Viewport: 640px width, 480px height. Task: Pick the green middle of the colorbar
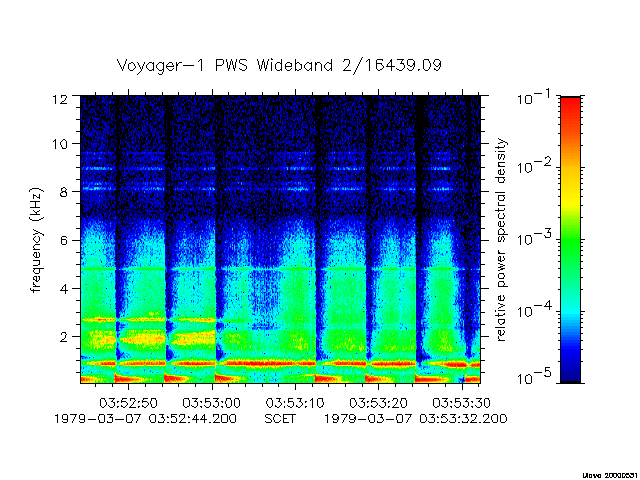pyautogui.click(x=571, y=241)
